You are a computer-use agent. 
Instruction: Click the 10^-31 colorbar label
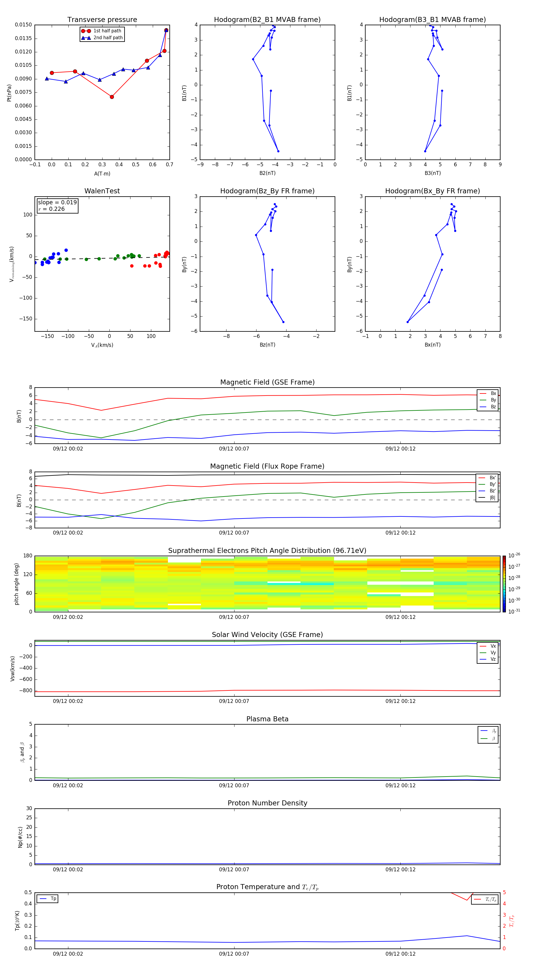514,612
